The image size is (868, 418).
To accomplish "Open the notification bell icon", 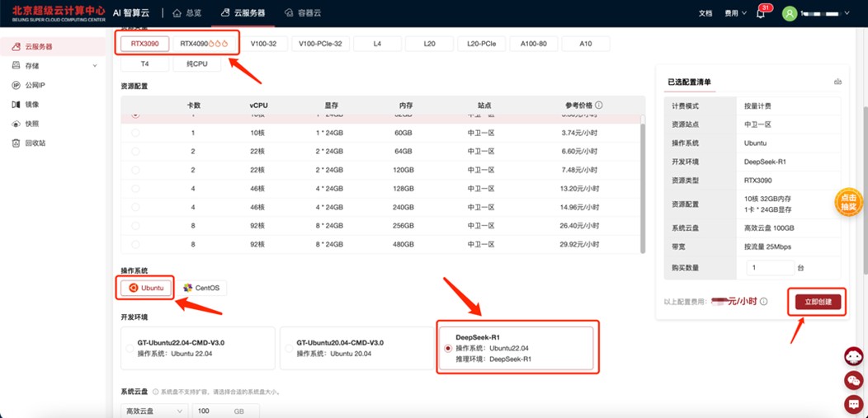I will 761,14.
